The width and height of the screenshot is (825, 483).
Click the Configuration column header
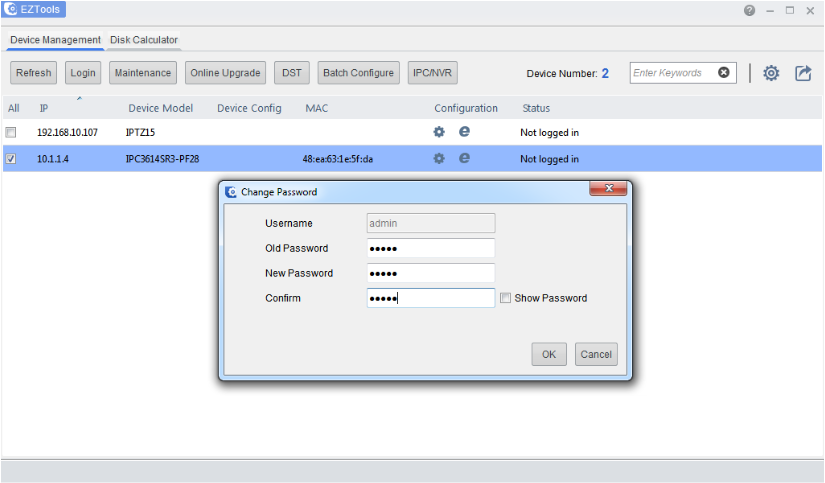tap(466, 108)
